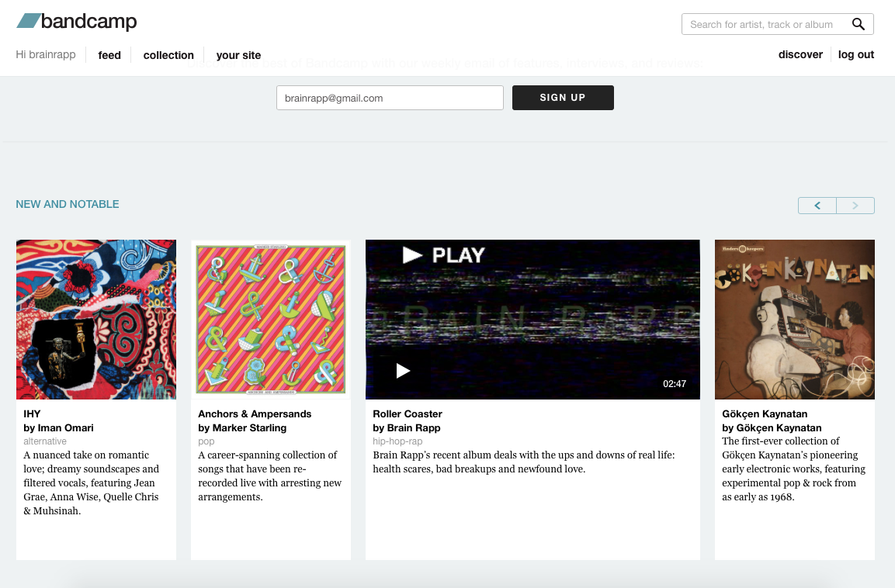The width and height of the screenshot is (895, 588).
Task: Open the discover page
Action: (x=800, y=54)
